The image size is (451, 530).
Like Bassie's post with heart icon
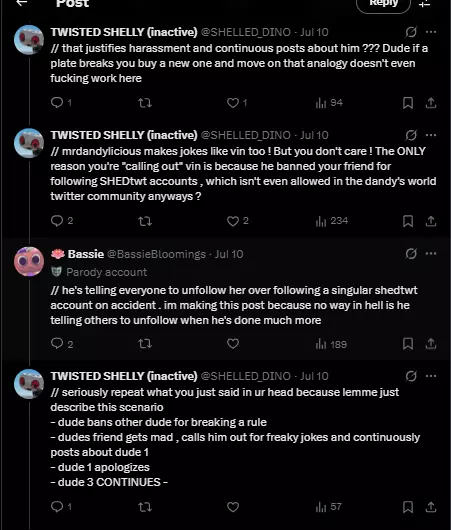(x=233, y=344)
